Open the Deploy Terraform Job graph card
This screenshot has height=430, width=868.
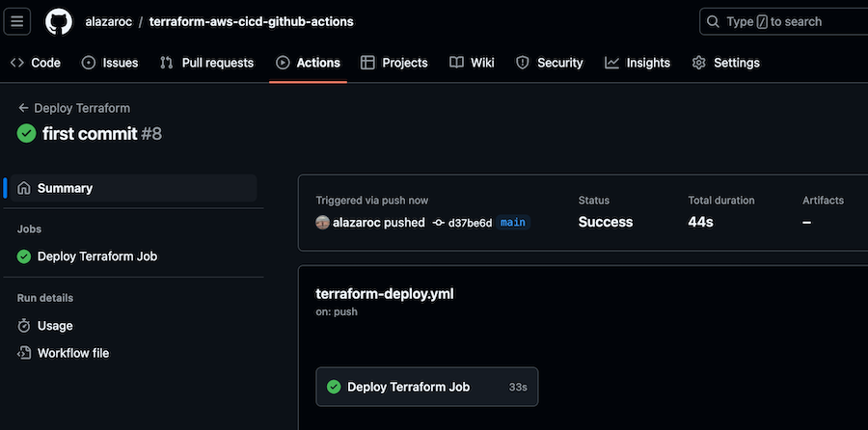tap(427, 387)
